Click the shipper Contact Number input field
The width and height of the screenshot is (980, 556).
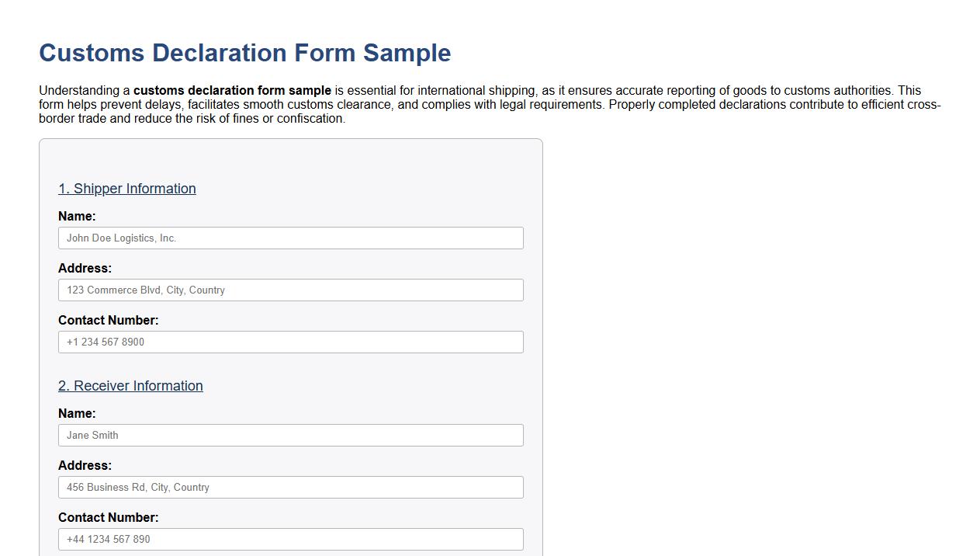pos(290,342)
